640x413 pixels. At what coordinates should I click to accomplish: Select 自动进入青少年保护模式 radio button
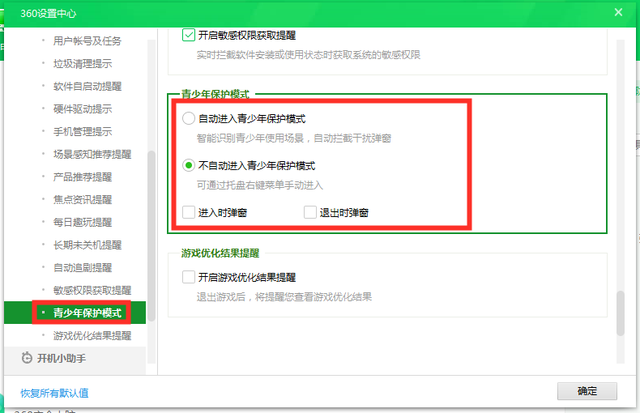click(188, 119)
